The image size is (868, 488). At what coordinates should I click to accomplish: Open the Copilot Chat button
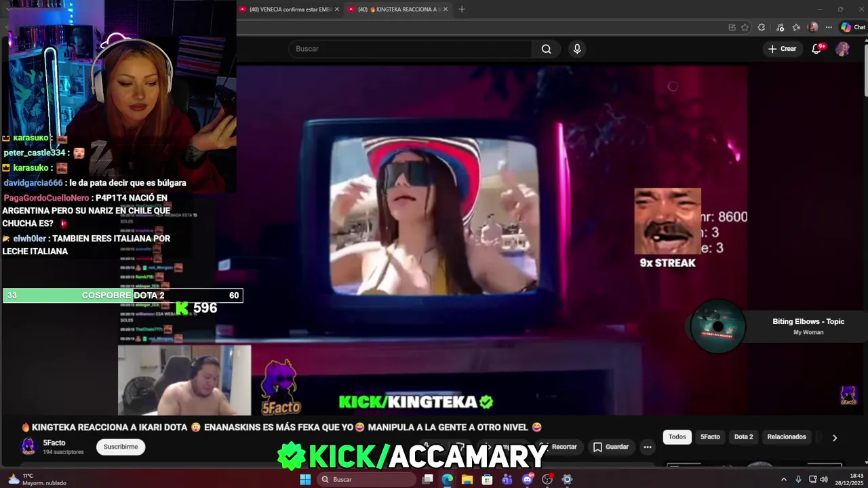(853, 27)
